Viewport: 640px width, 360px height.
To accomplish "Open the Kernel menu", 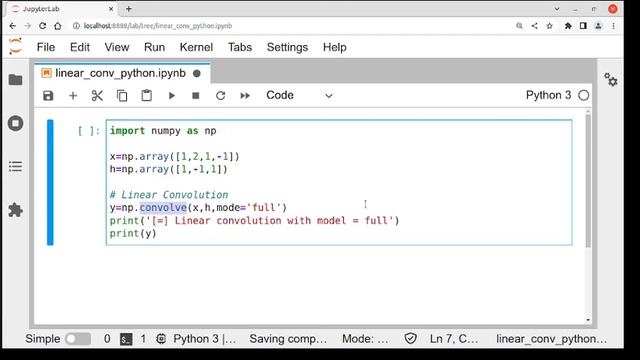I will click(196, 47).
